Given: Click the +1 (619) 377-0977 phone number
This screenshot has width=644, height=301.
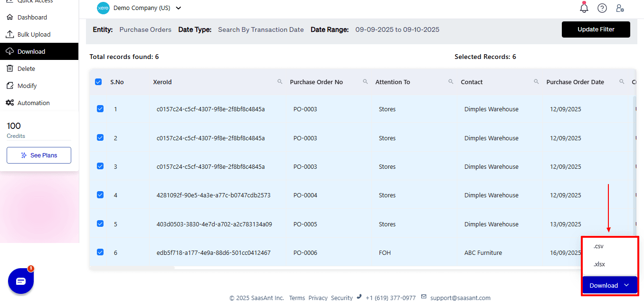Looking at the screenshot, I should coord(390,298).
